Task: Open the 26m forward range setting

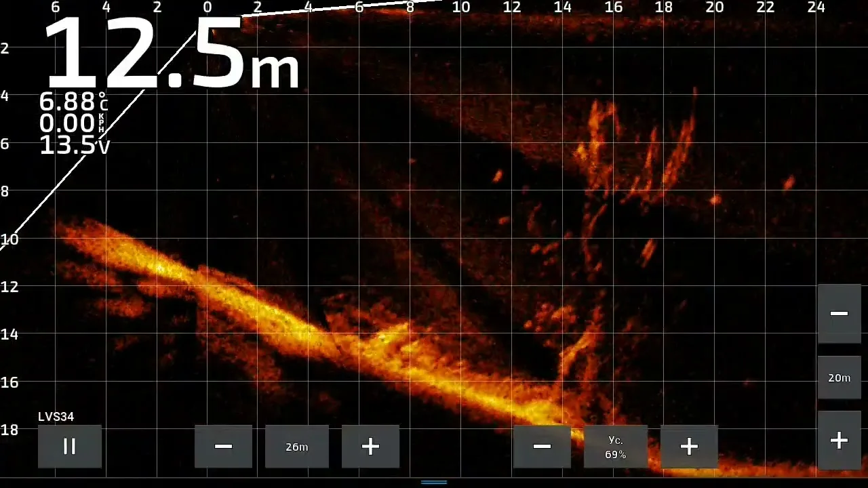Action: point(296,446)
